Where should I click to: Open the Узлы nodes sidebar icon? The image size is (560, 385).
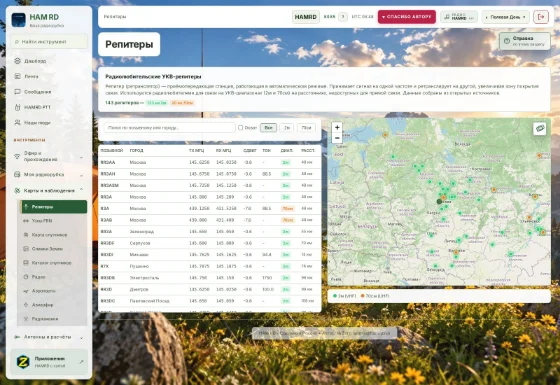pyautogui.click(x=26, y=221)
